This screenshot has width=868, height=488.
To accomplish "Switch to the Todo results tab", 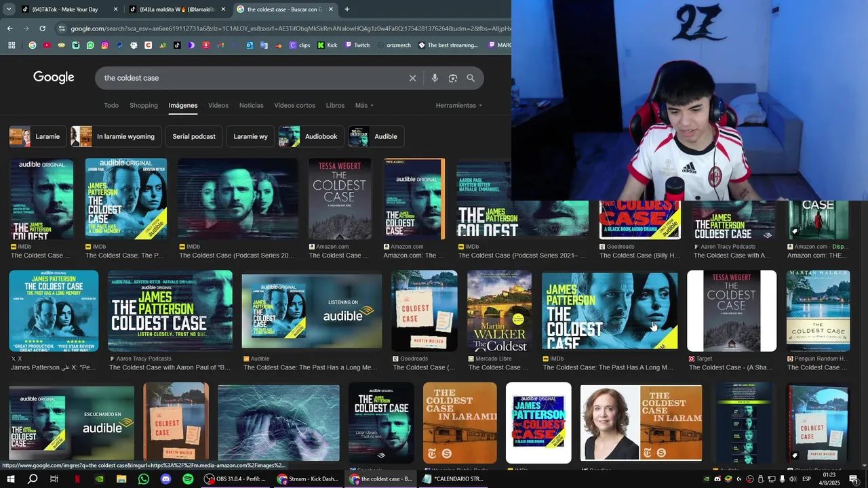I will click(111, 105).
